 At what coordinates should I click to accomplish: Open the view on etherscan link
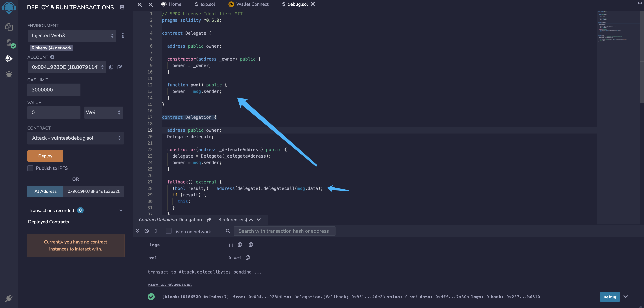[170, 284]
